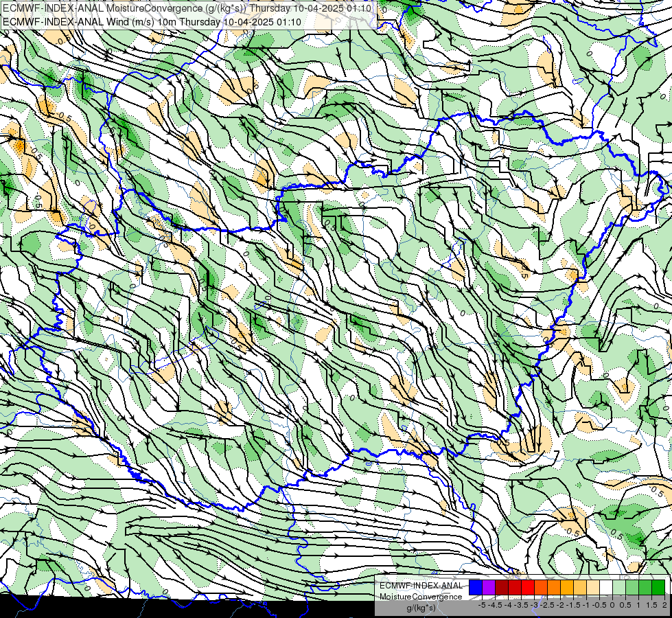672x618 pixels.
Task: Click the -2.5 legend tick value
Action: (x=547, y=605)
